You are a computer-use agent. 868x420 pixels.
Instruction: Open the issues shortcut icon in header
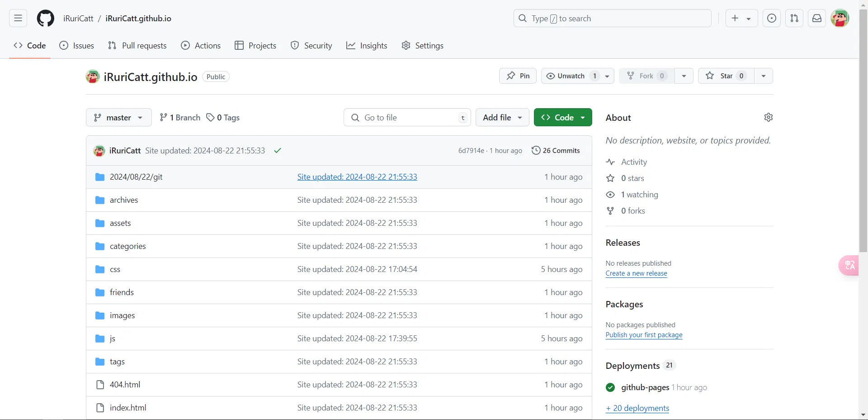coord(771,19)
